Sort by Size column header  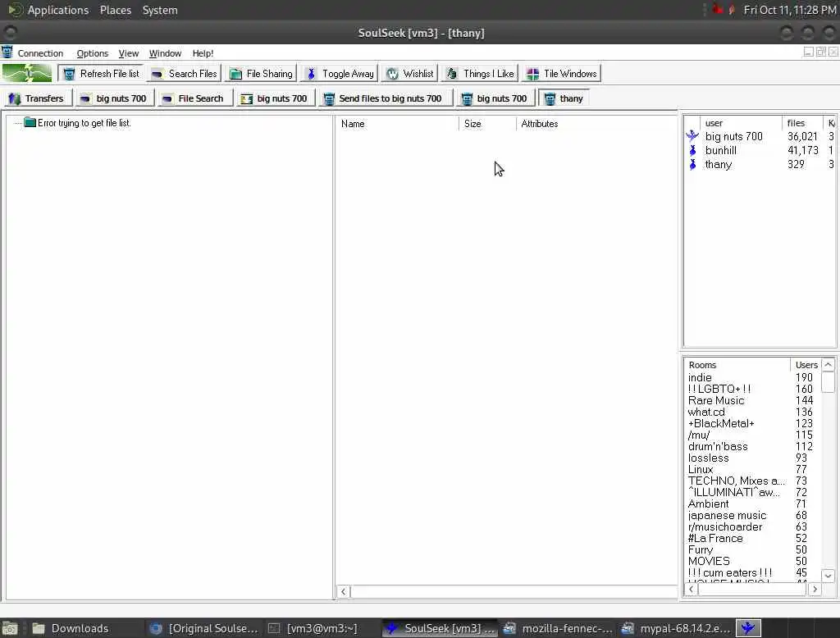coord(487,124)
